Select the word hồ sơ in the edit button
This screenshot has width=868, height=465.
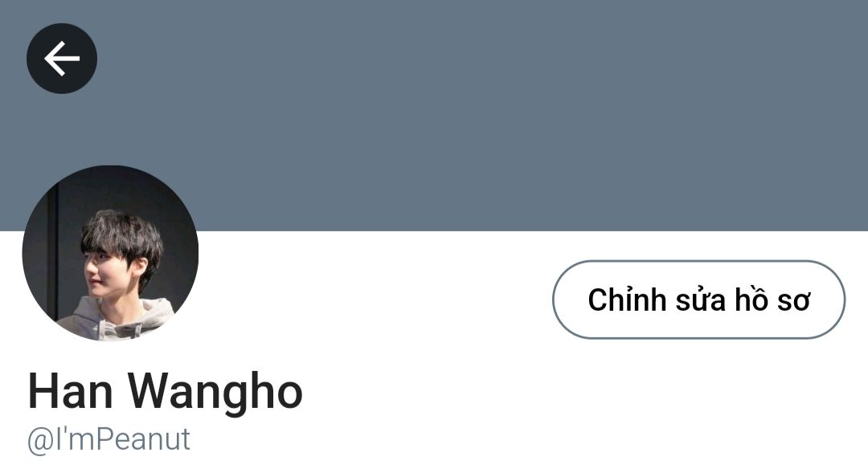(773, 300)
